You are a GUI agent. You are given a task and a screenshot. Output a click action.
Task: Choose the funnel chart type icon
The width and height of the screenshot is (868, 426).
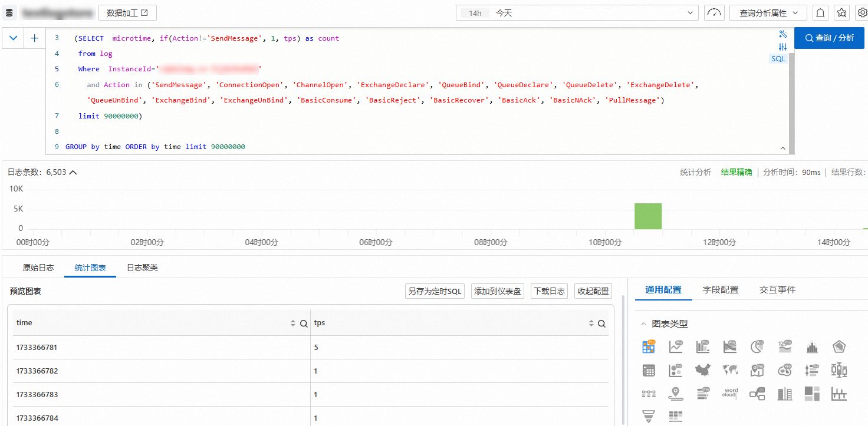click(649, 417)
